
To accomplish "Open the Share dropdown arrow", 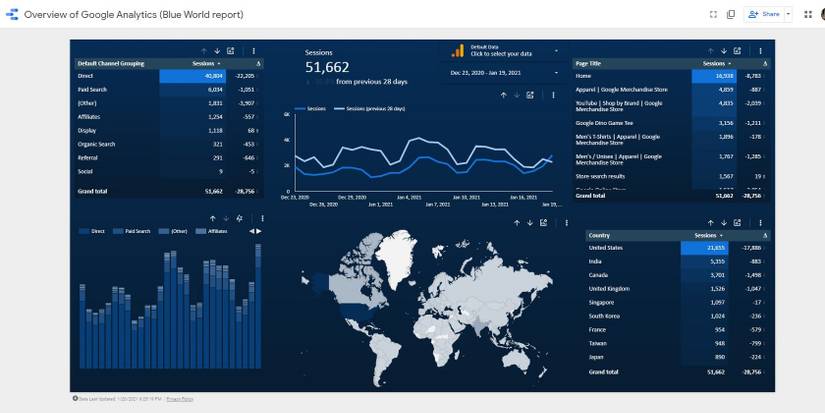I will [788, 14].
